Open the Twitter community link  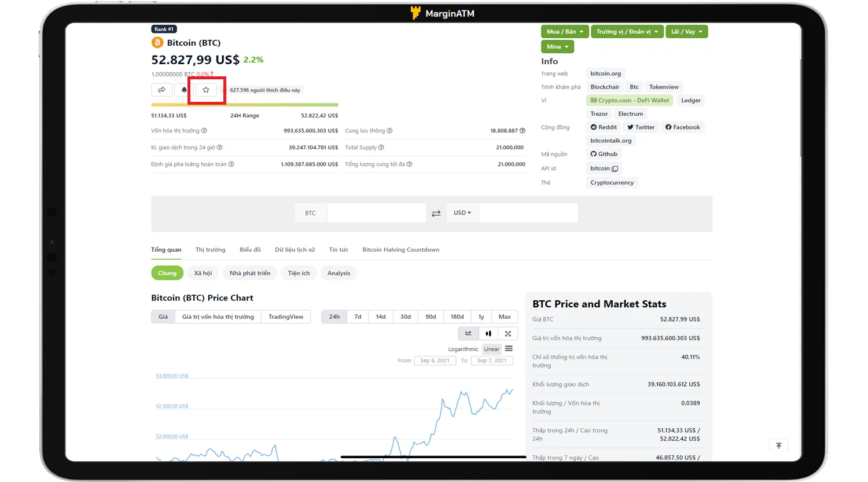click(x=641, y=127)
